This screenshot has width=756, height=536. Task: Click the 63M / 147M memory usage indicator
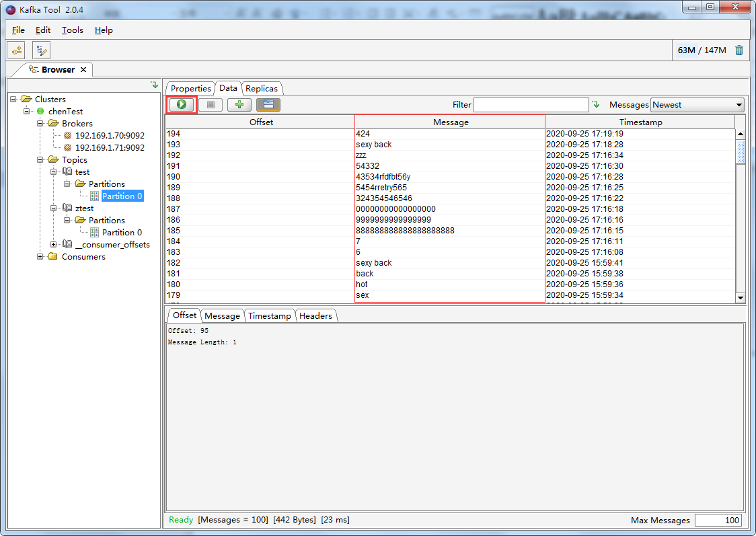point(702,50)
